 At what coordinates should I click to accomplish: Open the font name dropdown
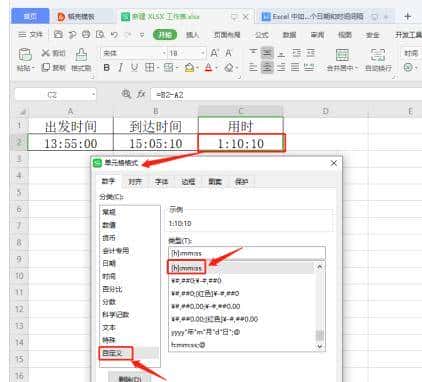pos(164,53)
